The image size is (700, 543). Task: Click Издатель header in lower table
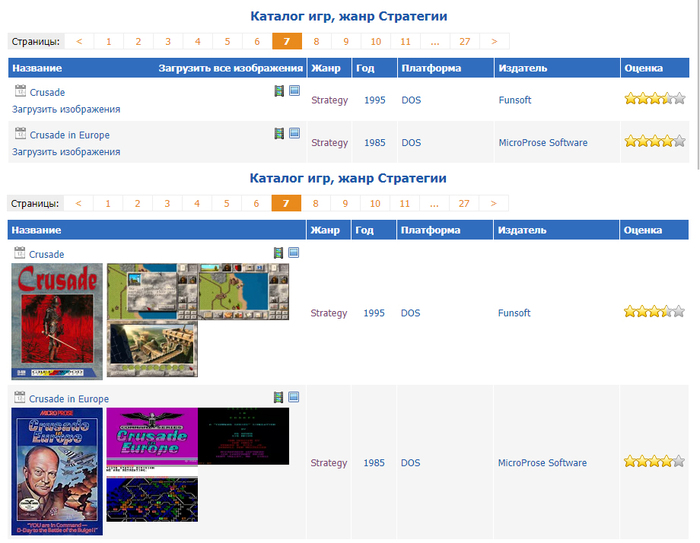point(522,230)
